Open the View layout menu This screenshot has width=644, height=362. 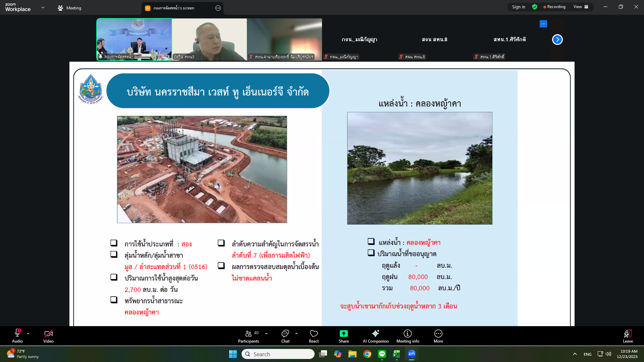pos(581,7)
